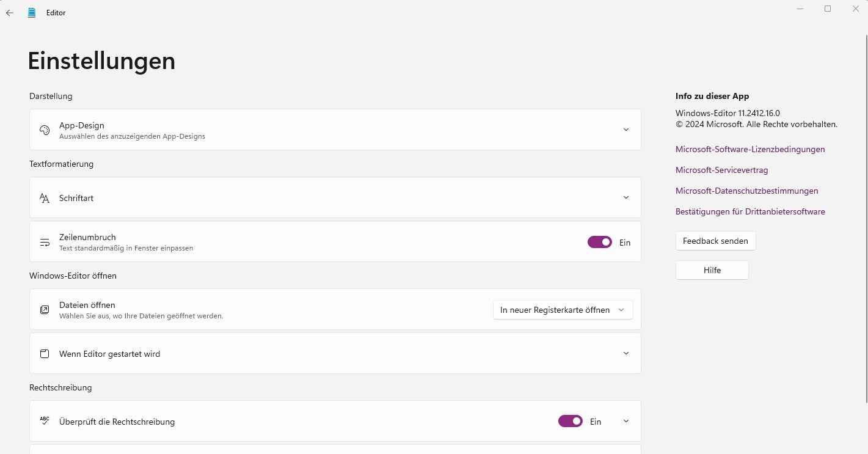This screenshot has width=868, height=454.
Task: Open Microsoft-Datenschutzbestimmungen link
Action: (746, 191)
